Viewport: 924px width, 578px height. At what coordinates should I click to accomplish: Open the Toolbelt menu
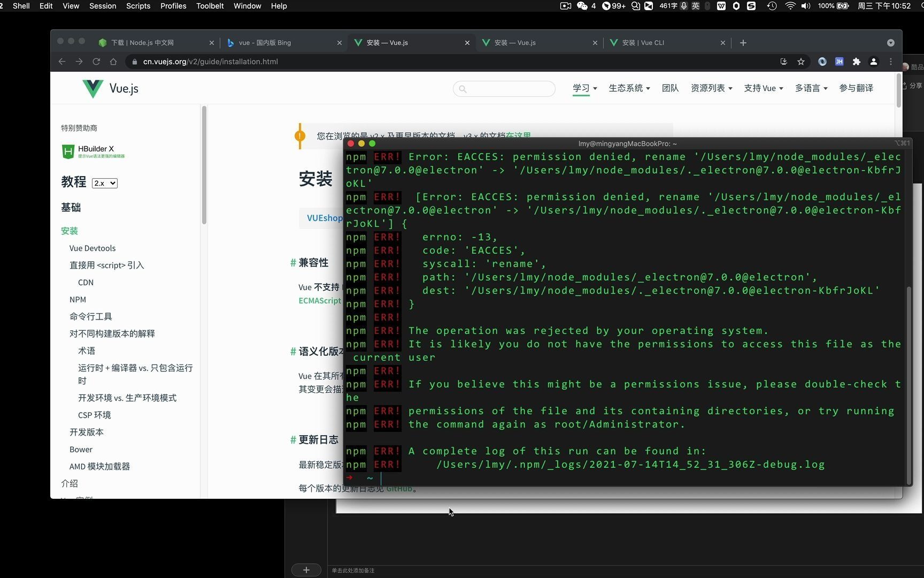pyautogui.click(x=210, y=6)
